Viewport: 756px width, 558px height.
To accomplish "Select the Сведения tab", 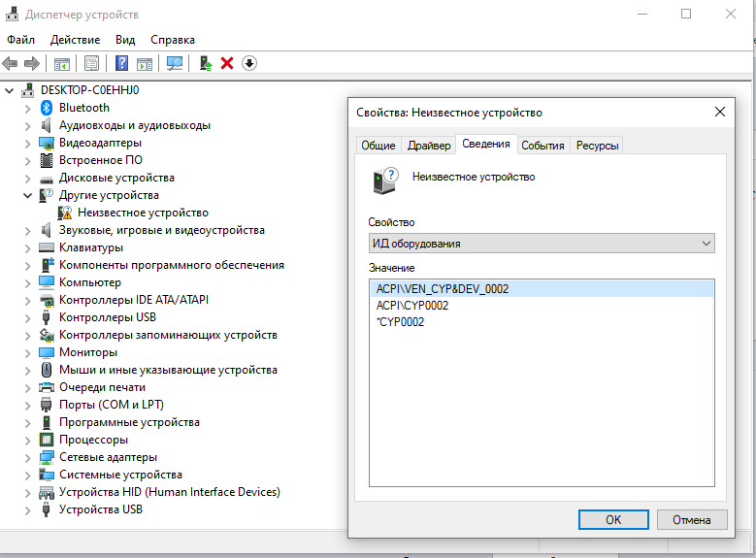I will (486, 144).
